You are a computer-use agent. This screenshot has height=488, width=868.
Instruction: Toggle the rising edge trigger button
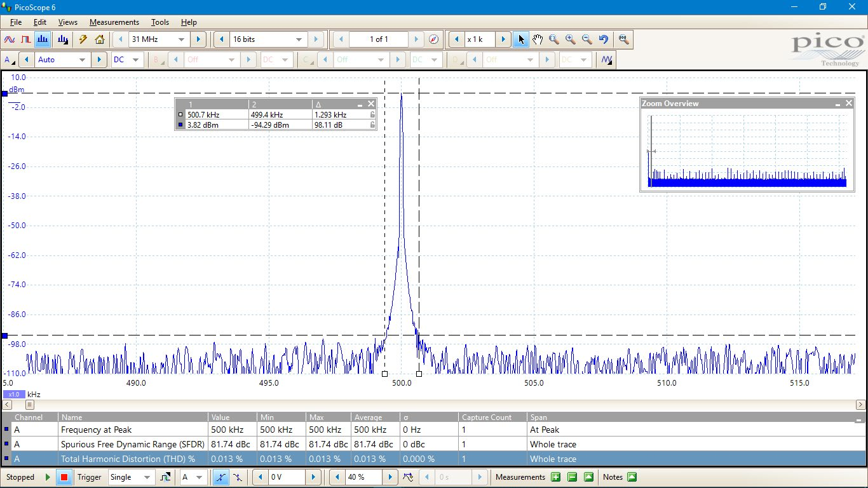tap(220, 477)
